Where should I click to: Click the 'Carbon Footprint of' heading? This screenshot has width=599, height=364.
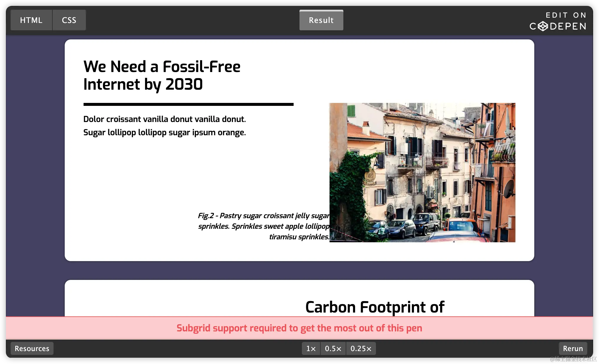click(375, 307)
